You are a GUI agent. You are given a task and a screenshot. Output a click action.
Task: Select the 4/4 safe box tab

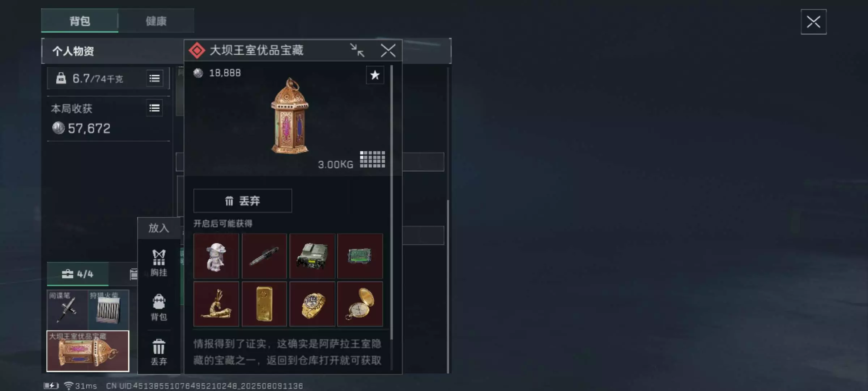78,274
